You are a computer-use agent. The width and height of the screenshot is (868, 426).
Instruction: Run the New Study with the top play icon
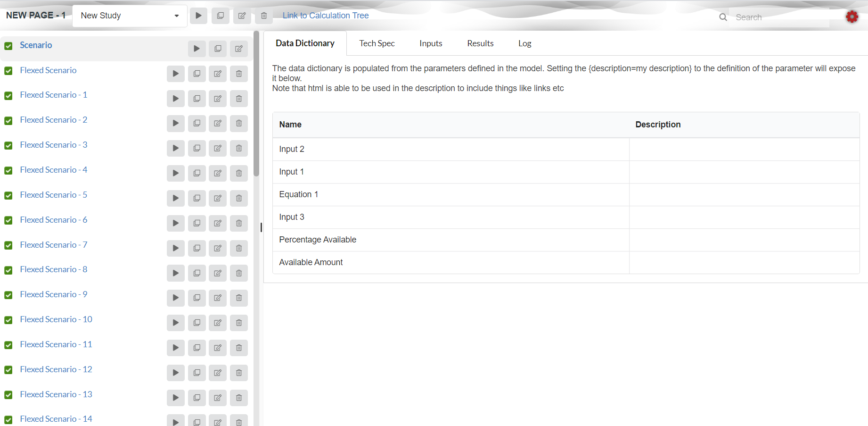198,16
